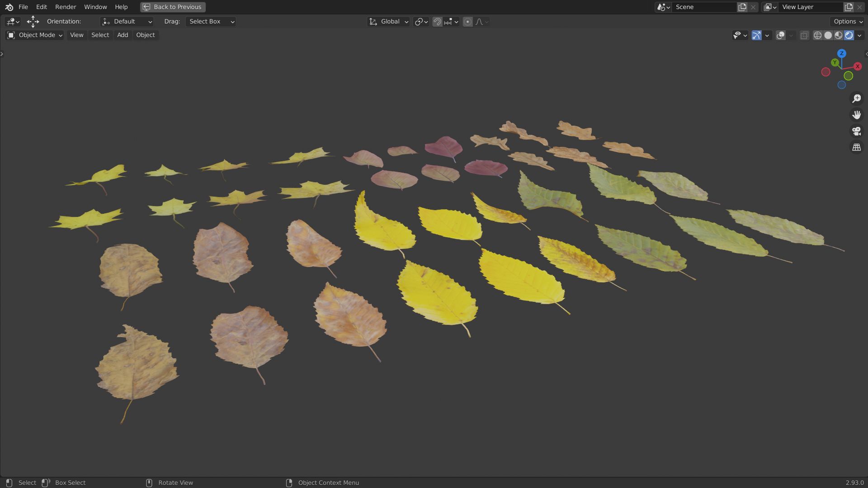Click the Scene name field
Viewport: 868px width, 488px height.
coord(703,7)
